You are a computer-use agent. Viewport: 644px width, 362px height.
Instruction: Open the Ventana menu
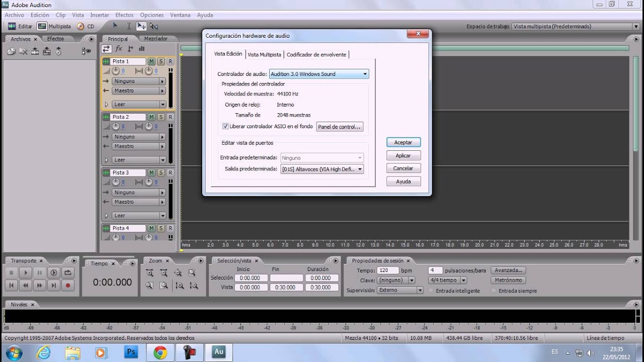pyautogui.click(x=180, y=15)
